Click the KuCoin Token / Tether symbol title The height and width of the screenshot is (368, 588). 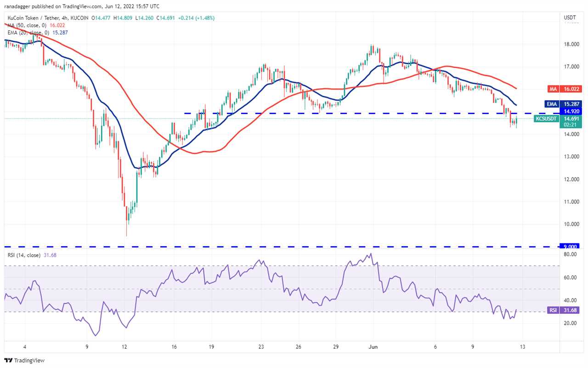34,18
